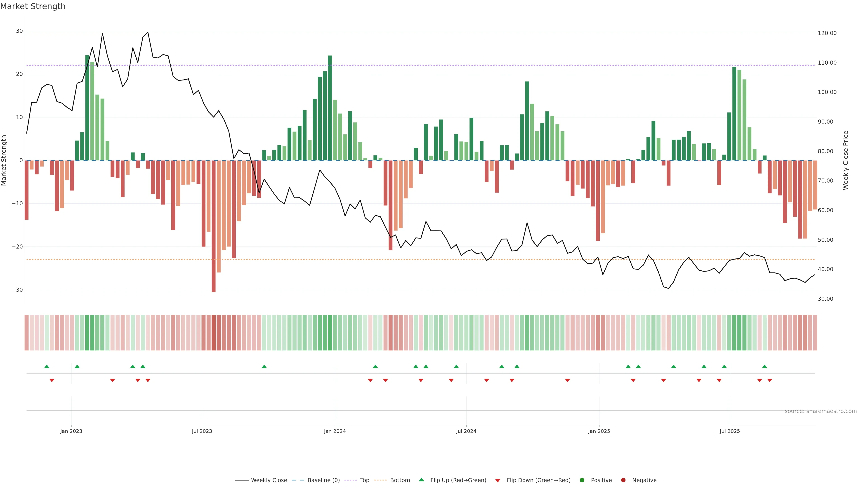Click the green triangle icon beside Flip Up in the legend
This screenshot has height=488, width=868.
421,480
